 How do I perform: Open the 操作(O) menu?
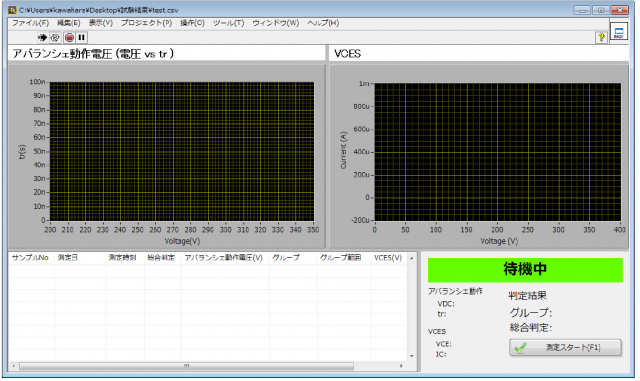click(193, 23)
